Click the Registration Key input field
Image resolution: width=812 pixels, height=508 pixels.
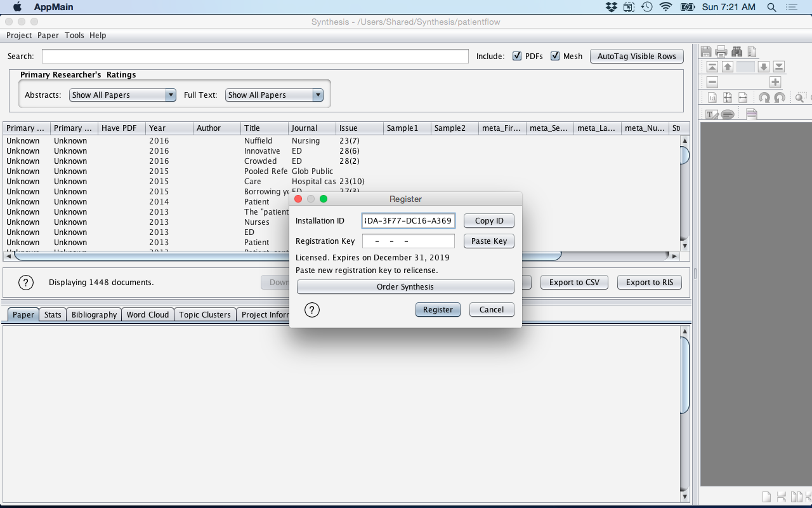click(x=408, y=241)
